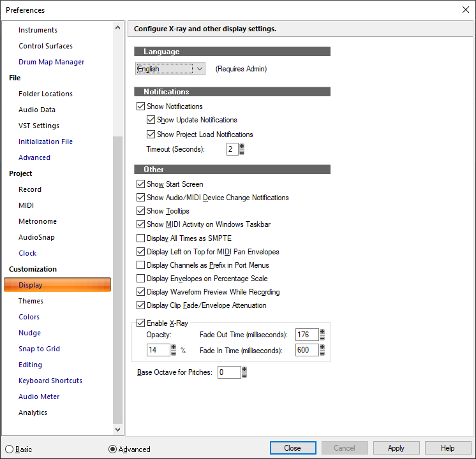Toggle Display Waveform Preview While Recording

[140, 291]
